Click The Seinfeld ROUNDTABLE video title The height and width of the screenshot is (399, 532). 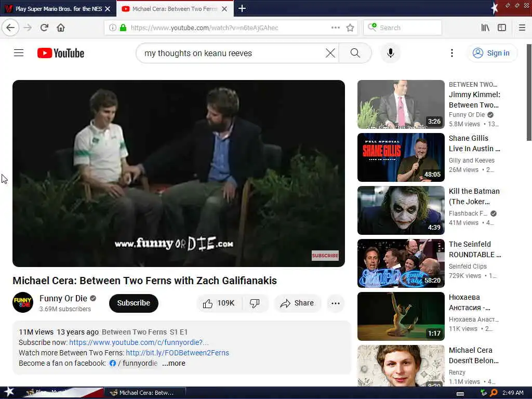[x=475, y=249]
